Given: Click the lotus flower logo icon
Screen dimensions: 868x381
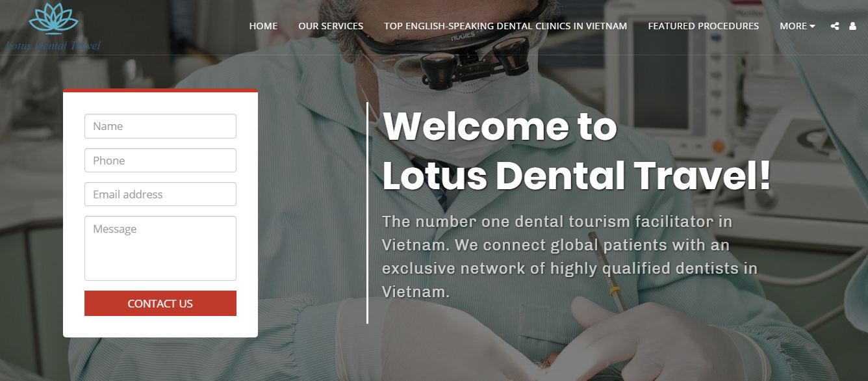Looking at the screenshot, I should click(x=53, y=18).
